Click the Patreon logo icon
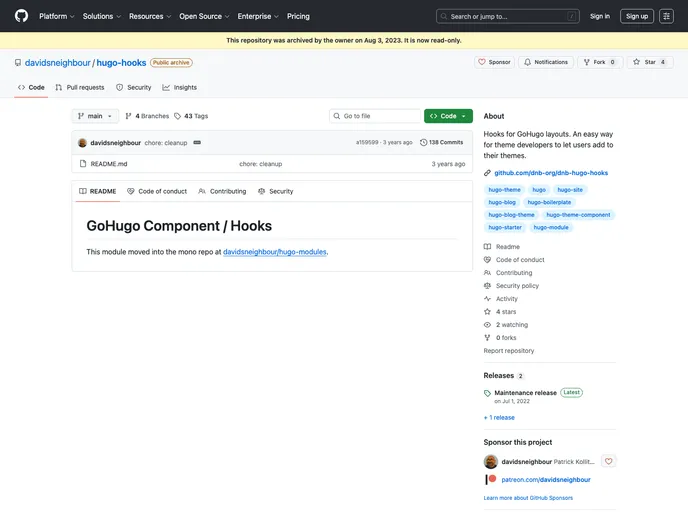 tap(490, 479)
